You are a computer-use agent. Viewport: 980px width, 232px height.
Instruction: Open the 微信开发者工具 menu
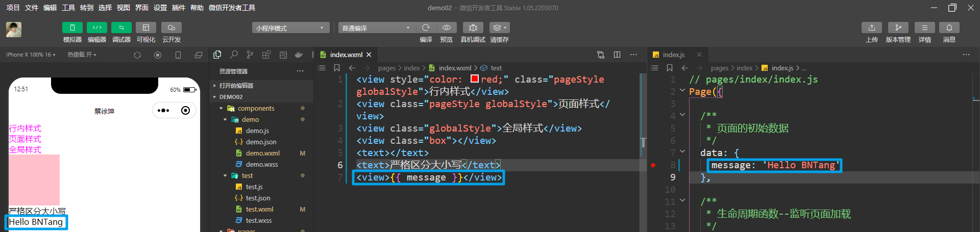(232, 8)
